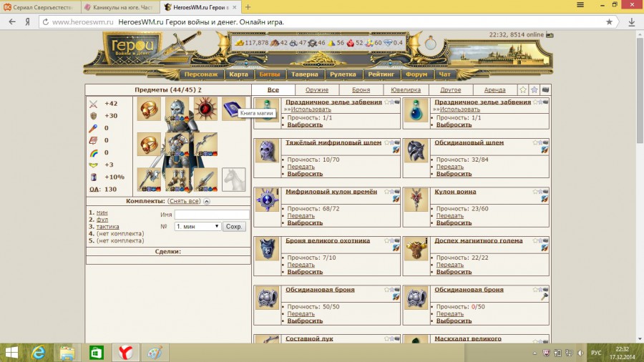The height and width of the screenshot is (362, 644).
Task: Click the ring clock icon in the game header
Action: pyautogui.click(x=430, y=43)
